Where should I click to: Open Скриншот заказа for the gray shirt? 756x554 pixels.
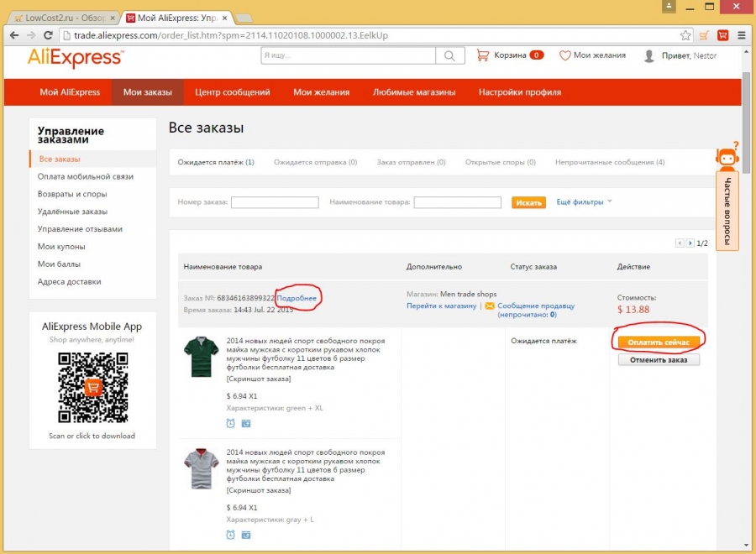click(259, 490)
